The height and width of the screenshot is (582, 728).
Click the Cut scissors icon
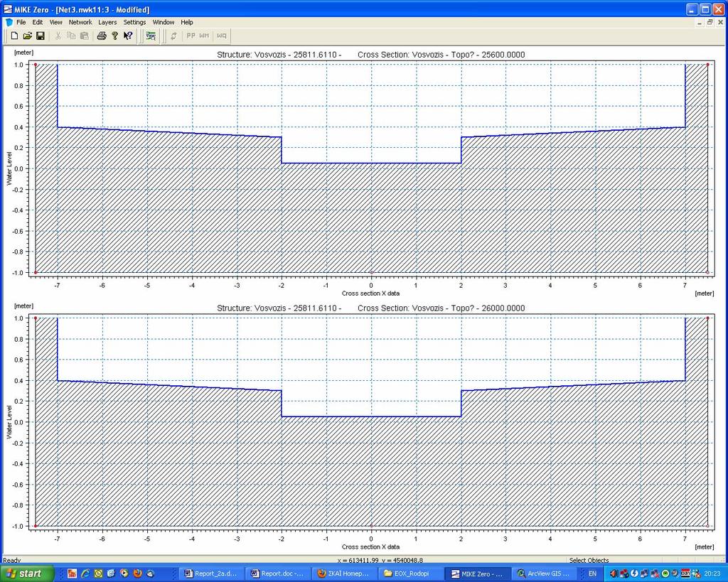58,36
